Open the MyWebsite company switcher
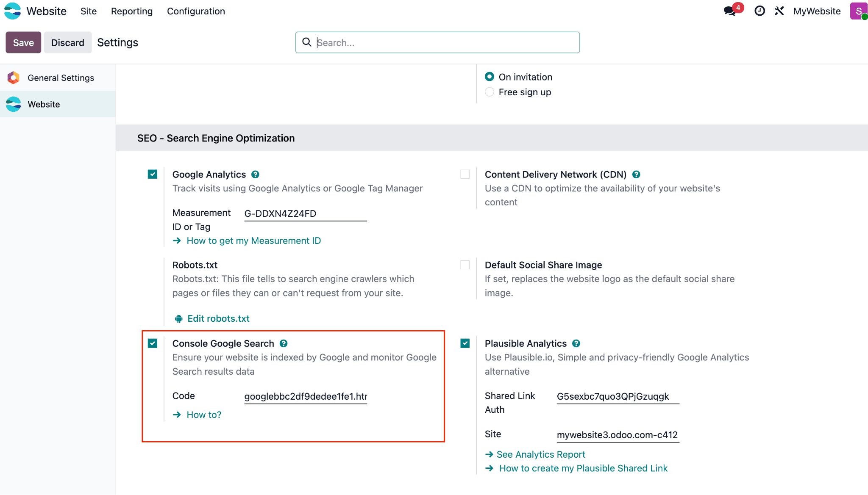The height and width of the screenshot is (495, 868). click(817, 11)
